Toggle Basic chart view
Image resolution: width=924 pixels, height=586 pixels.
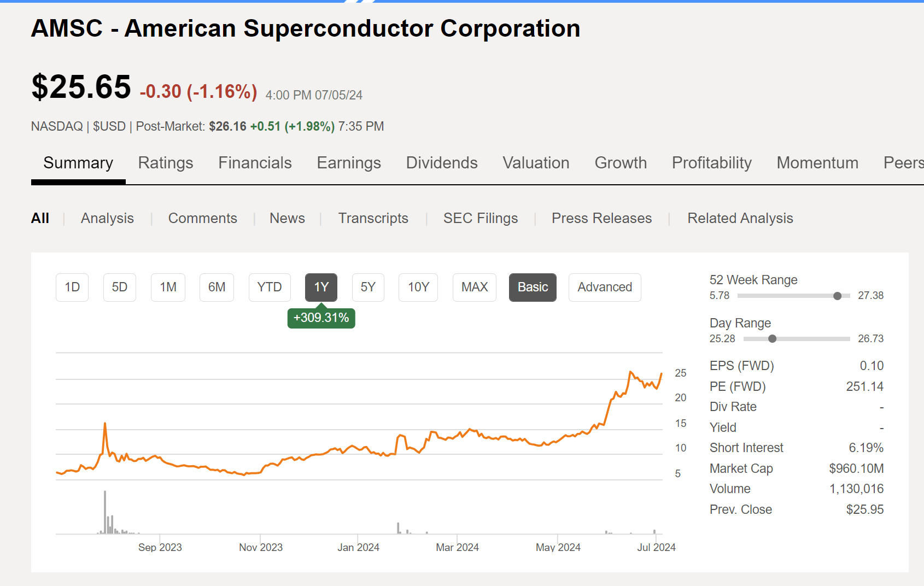pos(533,287)
